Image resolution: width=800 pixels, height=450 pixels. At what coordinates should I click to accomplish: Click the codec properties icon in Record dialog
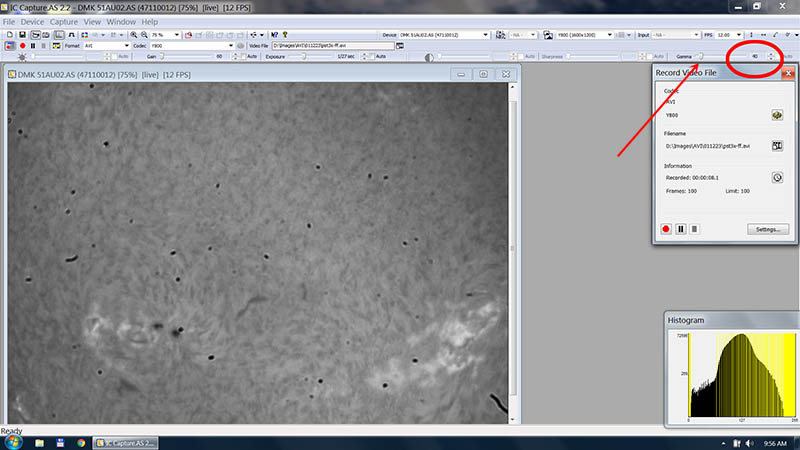tap(776, 116)
